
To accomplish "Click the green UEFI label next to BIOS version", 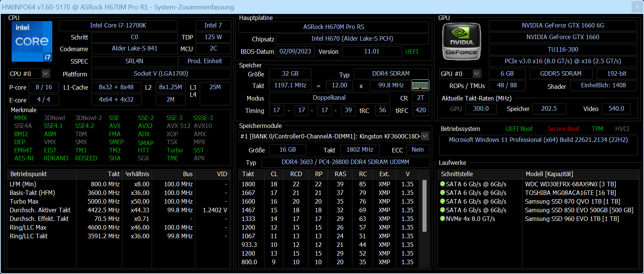I will [x=412, y=52].
